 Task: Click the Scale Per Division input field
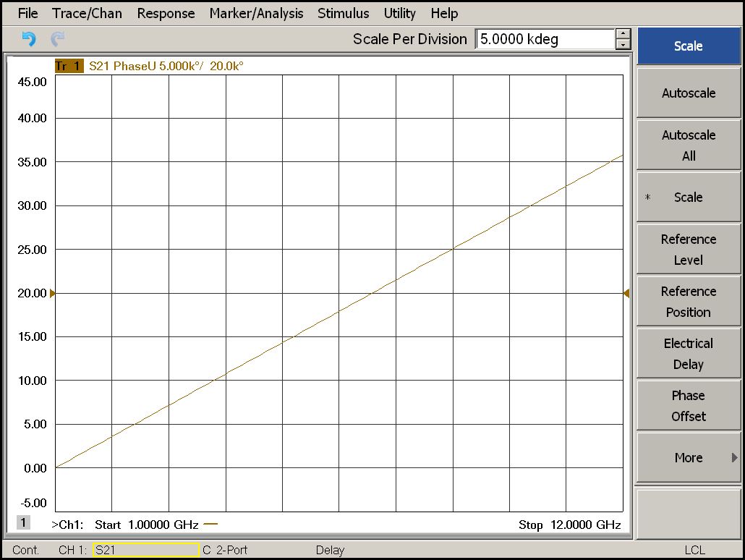[545, 39]
